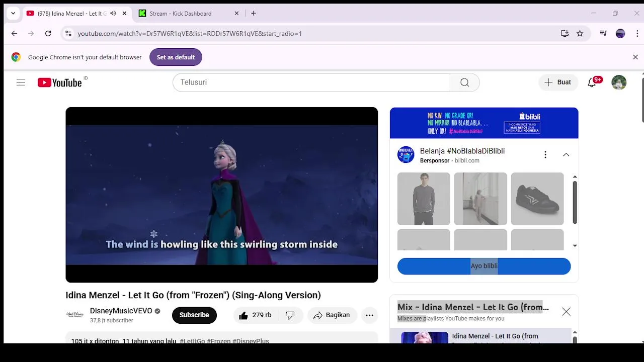644x362 pixels.
Task: Open DisneyMusicVEVO channel name link
Action: [121, 311]
